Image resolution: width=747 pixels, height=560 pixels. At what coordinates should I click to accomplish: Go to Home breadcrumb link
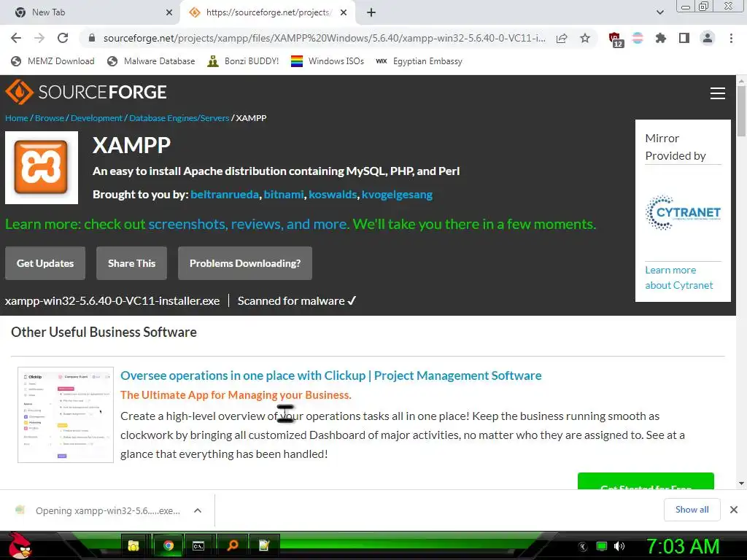pyautogui.click(x=17, y=118)
